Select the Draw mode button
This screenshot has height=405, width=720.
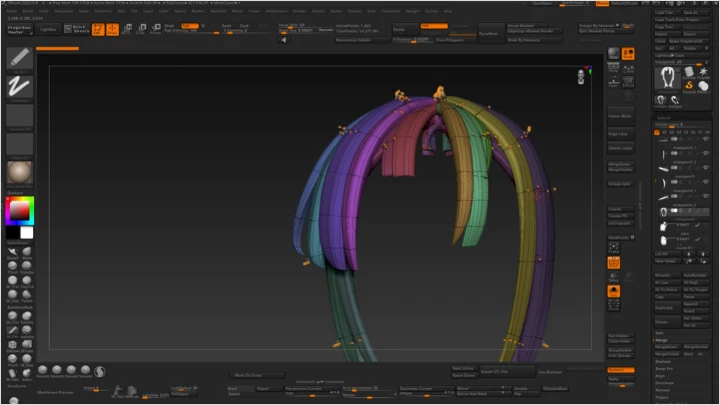tap(113, 29)
